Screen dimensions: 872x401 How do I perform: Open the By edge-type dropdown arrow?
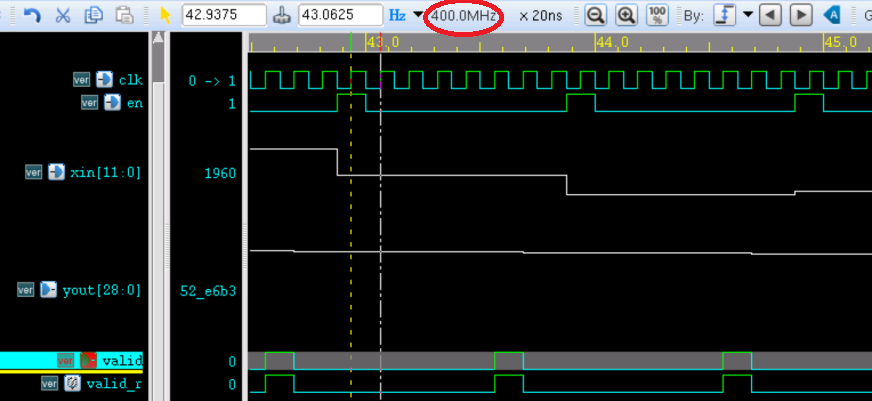coord(747,16)
